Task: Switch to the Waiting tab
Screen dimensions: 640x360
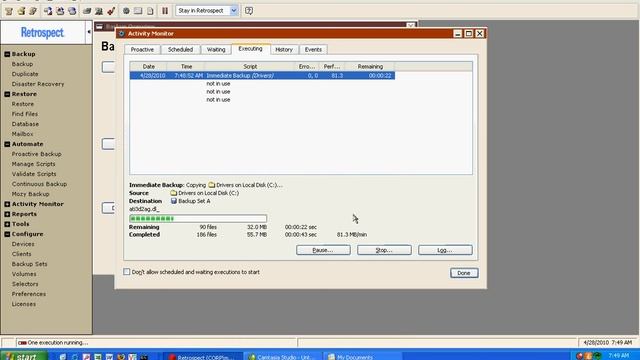Action: [x=216, y=49]
